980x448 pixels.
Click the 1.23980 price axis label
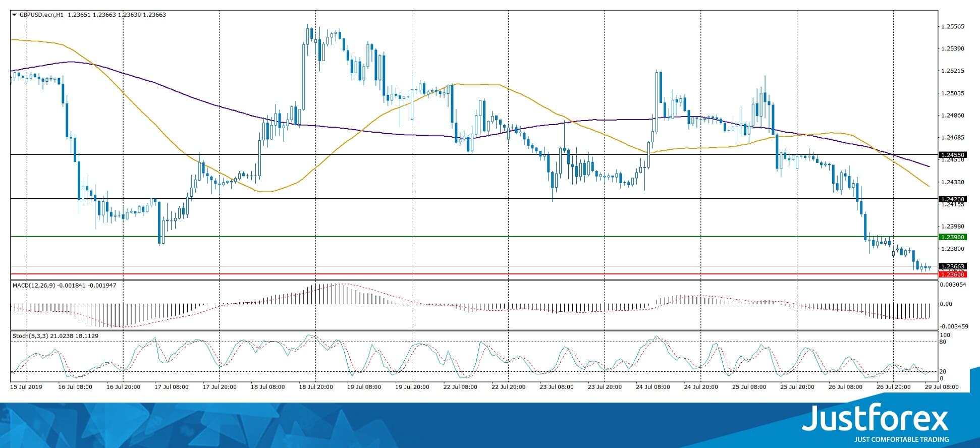[x=953, y=227]
